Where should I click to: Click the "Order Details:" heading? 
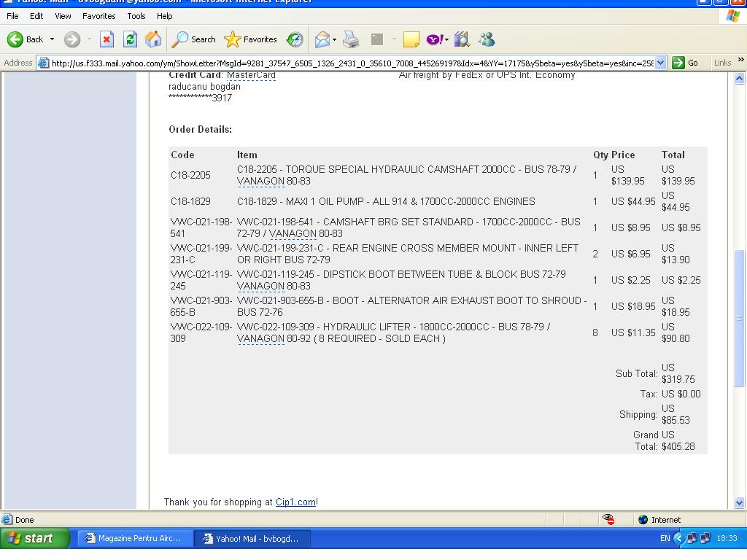[200, 130]
